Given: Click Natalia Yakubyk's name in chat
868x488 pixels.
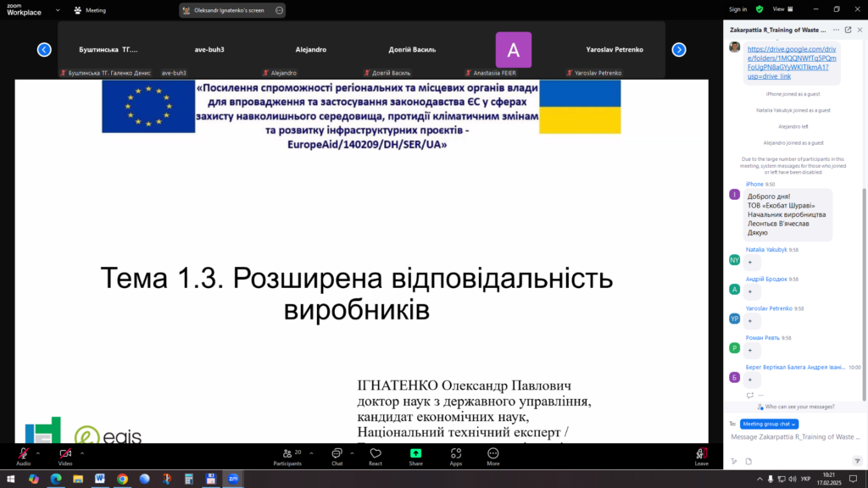Looking at the screenshot, I should point(766,250).
